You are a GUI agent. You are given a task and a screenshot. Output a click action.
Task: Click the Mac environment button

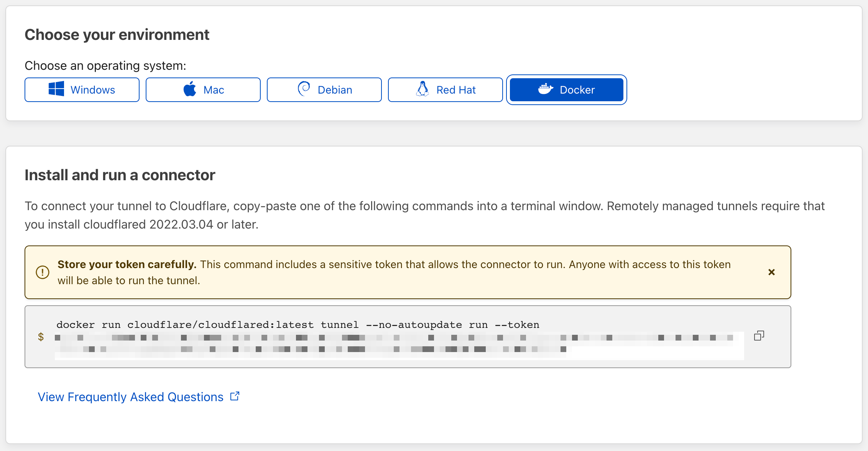(203, 89)
